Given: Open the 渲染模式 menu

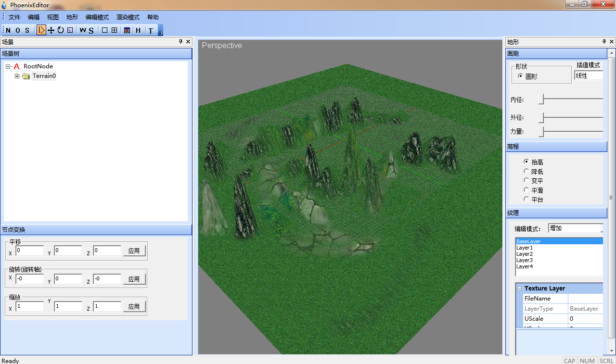Looking at the screenshot, I should pos(128,17).
